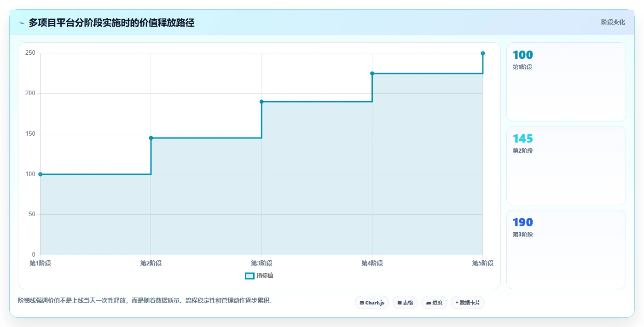Click the 150 y-axis tick label

pyautogui.click(x=30, y=134)
